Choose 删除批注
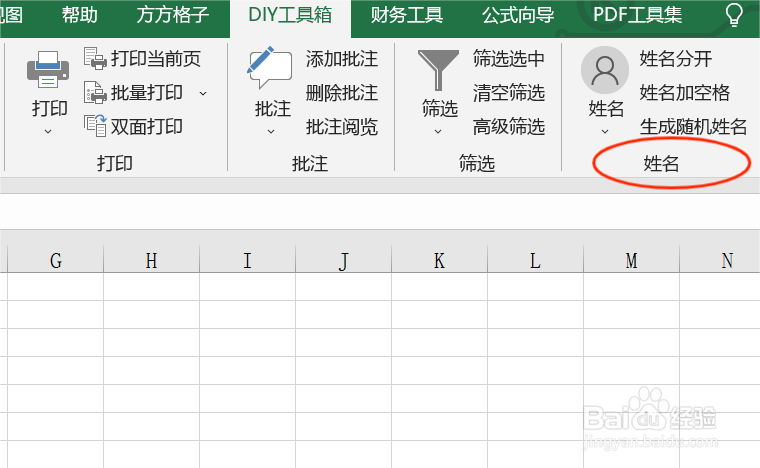This screenshot has height=468, width=760. (x=342, y=93)
